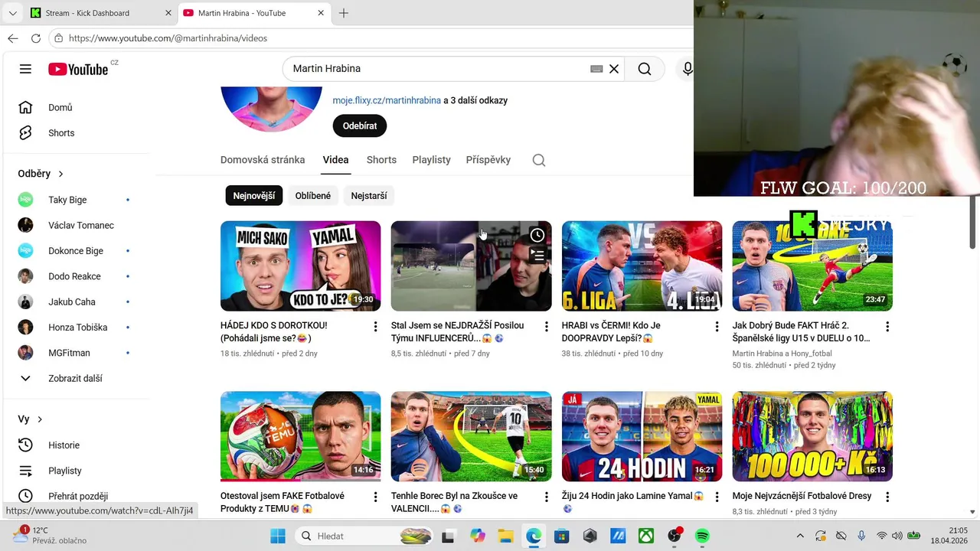Open File Explorer from the taskbar
The height and width of the screenshot is (551, 980).
point(505,536)
